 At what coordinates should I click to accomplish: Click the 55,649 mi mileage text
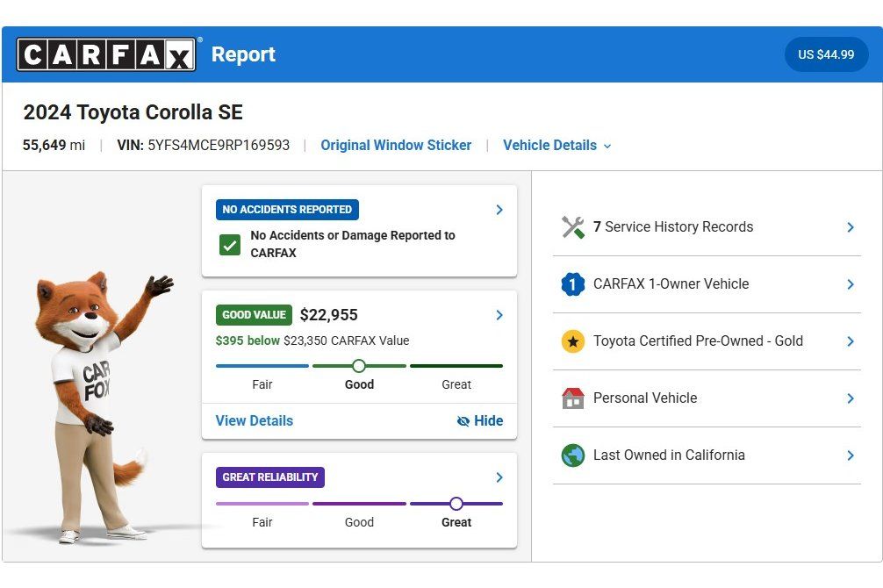(54, 146)
